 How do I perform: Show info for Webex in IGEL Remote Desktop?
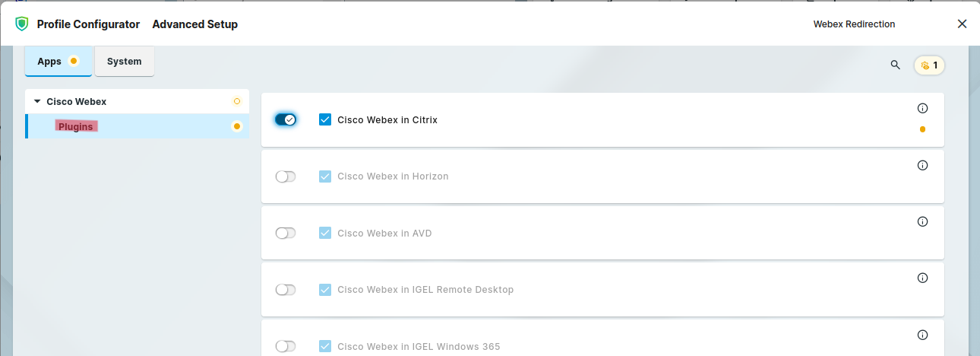click(x=923, y=278)
